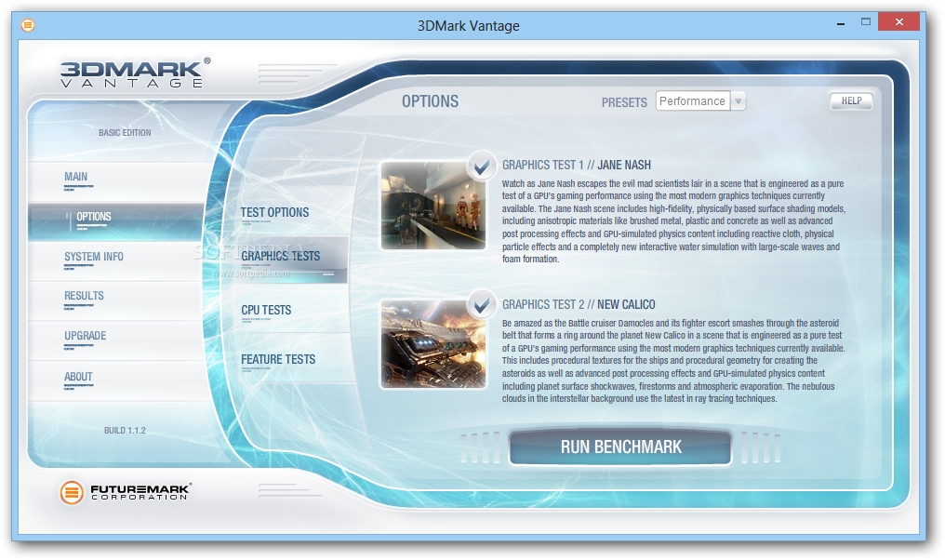Viewport: 945px width, 560px height.
Task: Toggle Graphics Test 2 New Calico checkmark
Action: coord(481,305)
